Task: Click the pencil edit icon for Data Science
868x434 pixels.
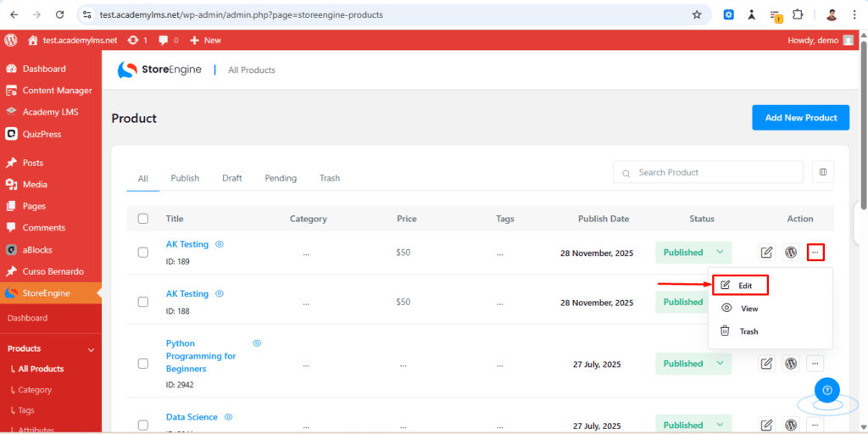Action: (766, 426)
